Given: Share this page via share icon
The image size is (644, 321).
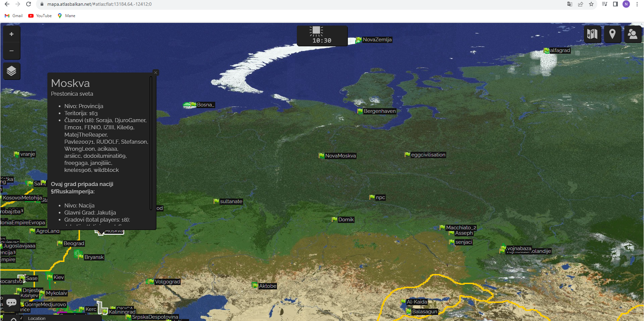Looking at the screenshot, I should [581, 4].
